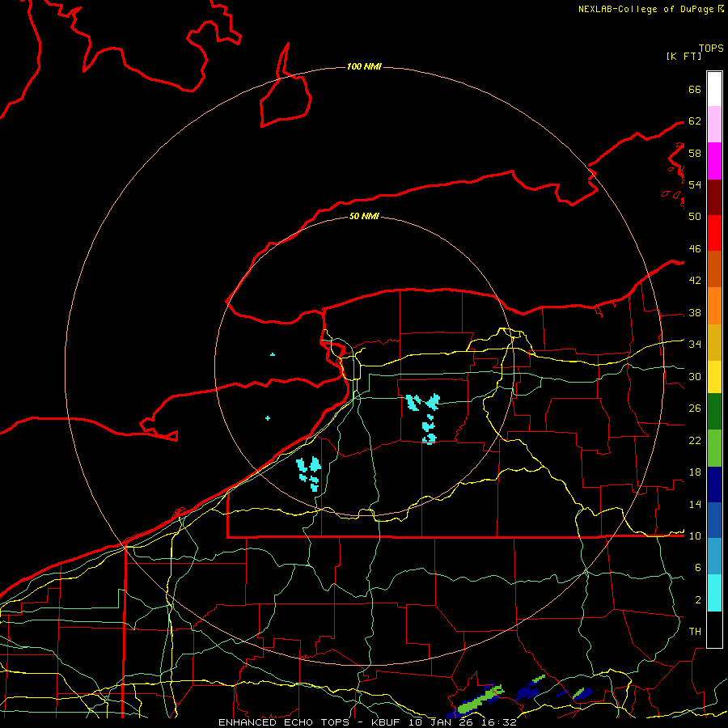
Task: Select the burnt orange legend swatch
Action: click(x=714, y=269)
